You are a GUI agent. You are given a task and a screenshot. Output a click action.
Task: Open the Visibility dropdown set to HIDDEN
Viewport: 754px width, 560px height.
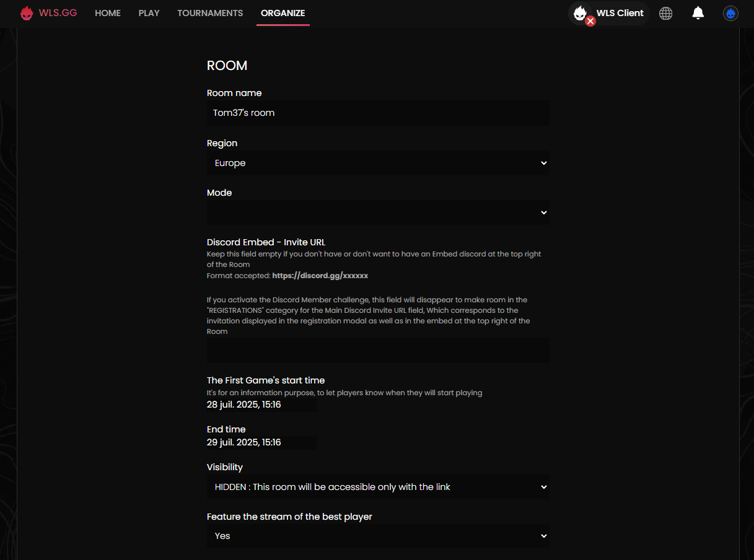pos(378,487)
